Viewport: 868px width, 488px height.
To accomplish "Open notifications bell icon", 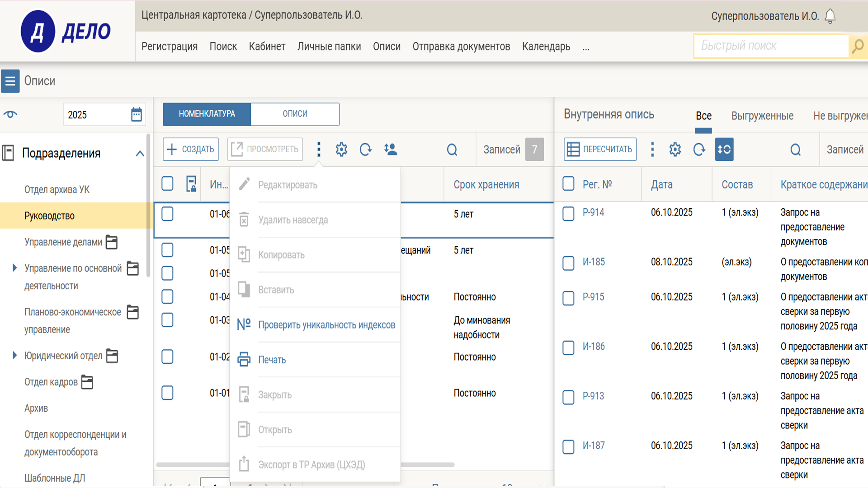I will 830,16.
